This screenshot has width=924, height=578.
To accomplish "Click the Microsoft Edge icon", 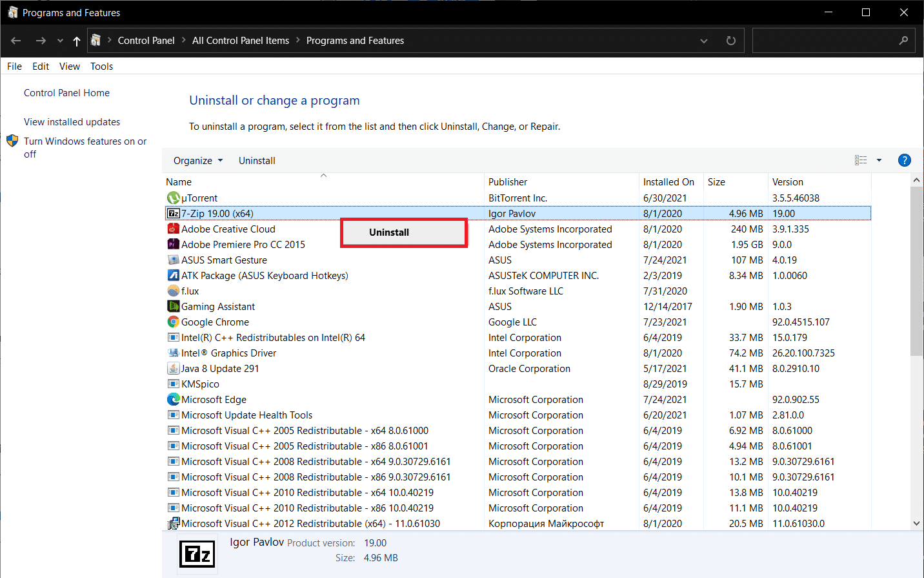I will pos(173,400).
